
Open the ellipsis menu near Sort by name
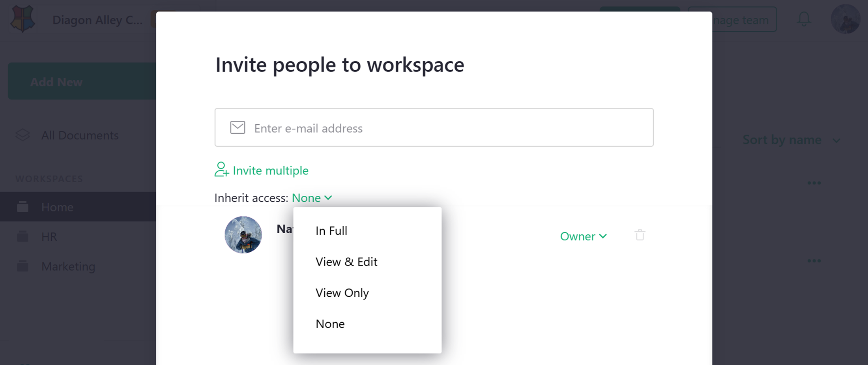pyautogui.click(x=813, y=182)
